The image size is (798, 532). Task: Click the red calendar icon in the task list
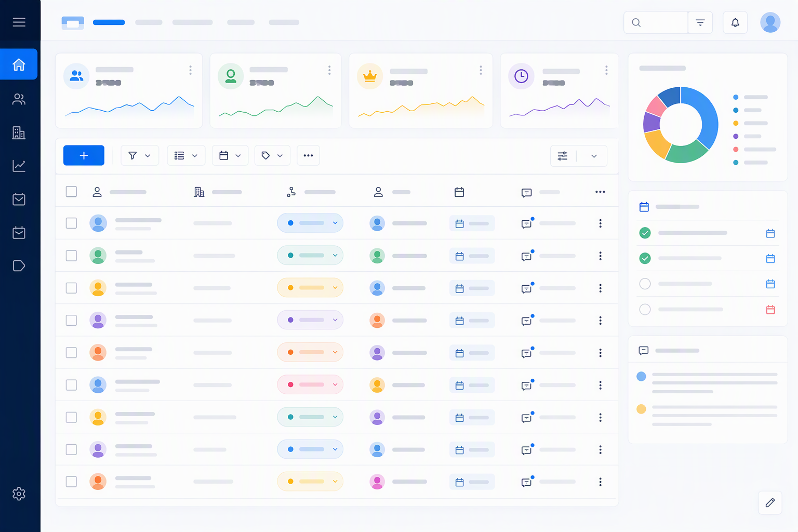[x=770, y=310]
